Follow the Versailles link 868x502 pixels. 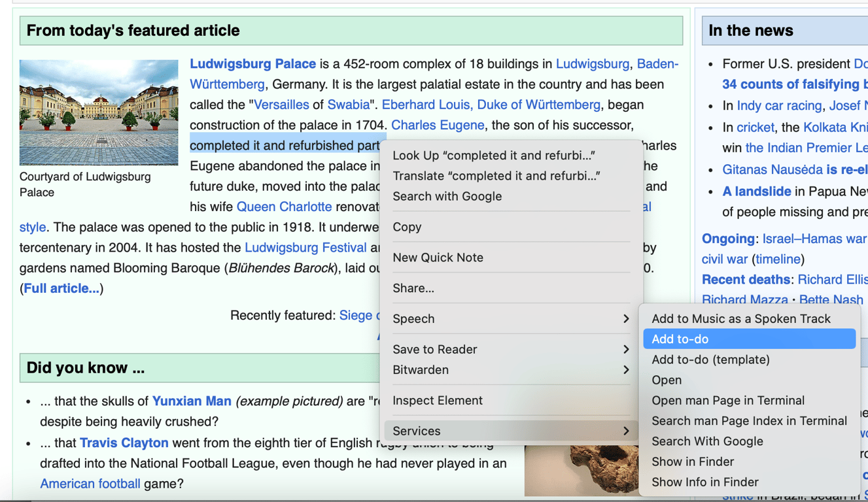[281, 105]
